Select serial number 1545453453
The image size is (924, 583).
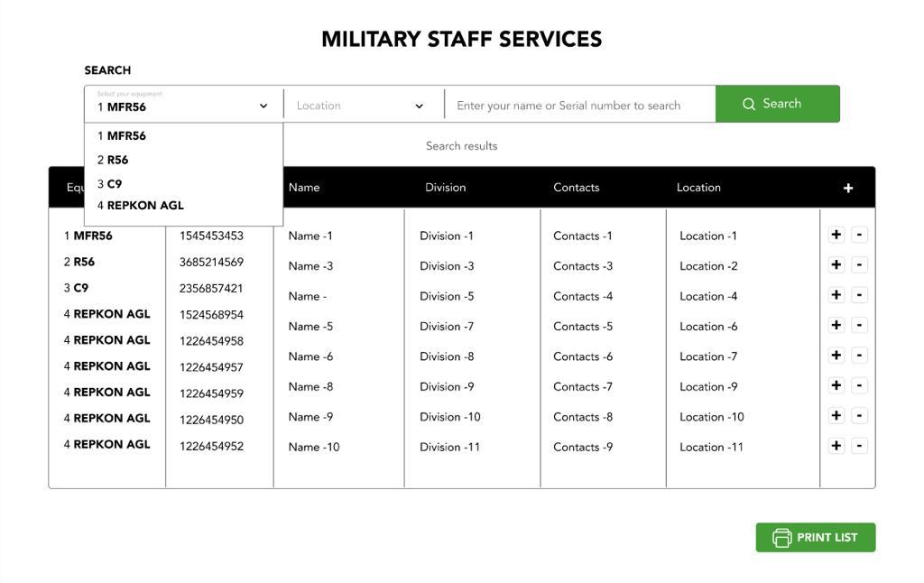point(211,236)
